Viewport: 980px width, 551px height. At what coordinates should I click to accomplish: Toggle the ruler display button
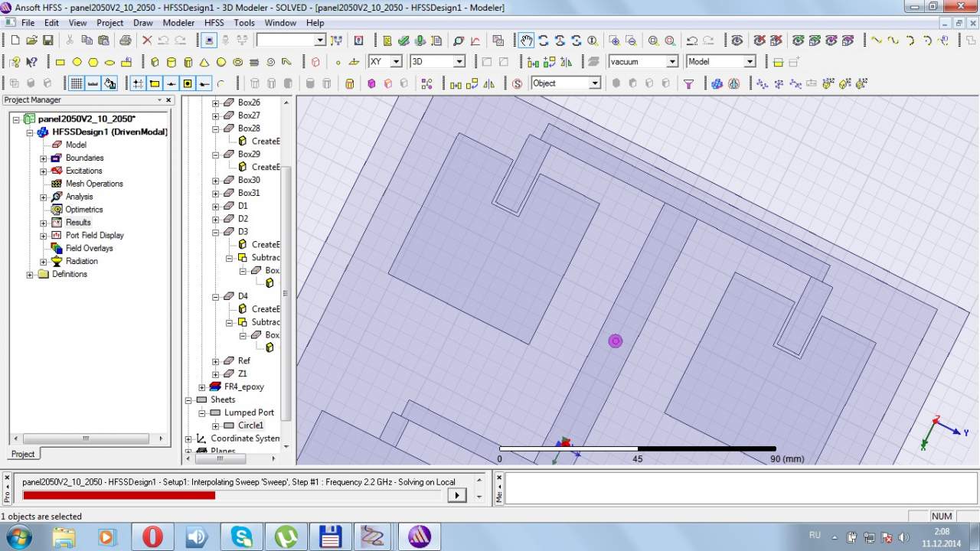click(93, 83)
